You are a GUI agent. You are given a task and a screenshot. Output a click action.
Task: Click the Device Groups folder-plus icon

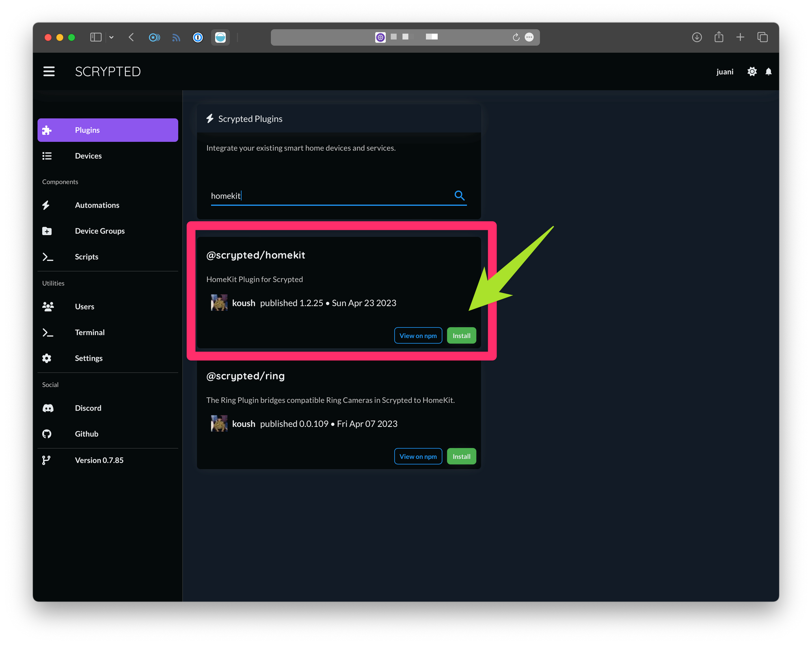pos(47,231)
